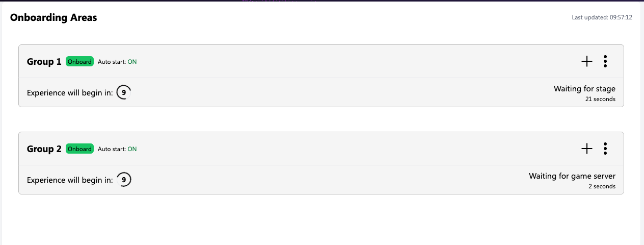644x245 pixels.
Task: Click Group 2 Experience will begin text
Action: 70,180
